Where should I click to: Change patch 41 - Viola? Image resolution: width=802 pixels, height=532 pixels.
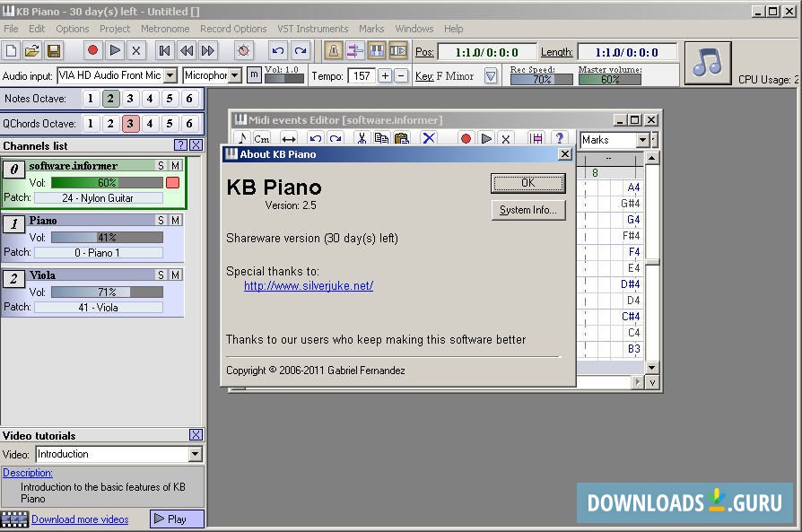coord(99,308)
